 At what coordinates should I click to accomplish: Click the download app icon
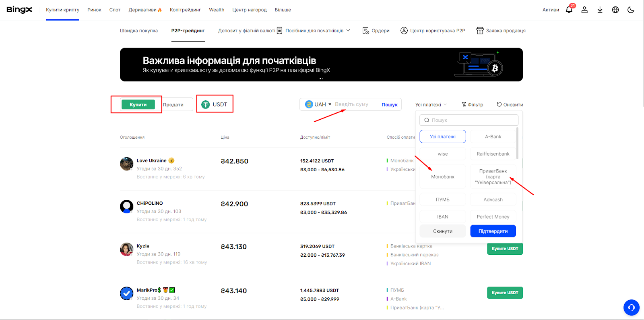coord(600,10)
